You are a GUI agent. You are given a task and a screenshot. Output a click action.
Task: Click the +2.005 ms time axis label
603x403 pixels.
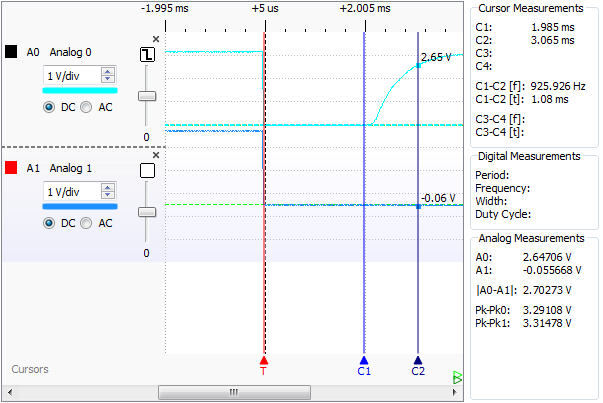click(365, 8)
